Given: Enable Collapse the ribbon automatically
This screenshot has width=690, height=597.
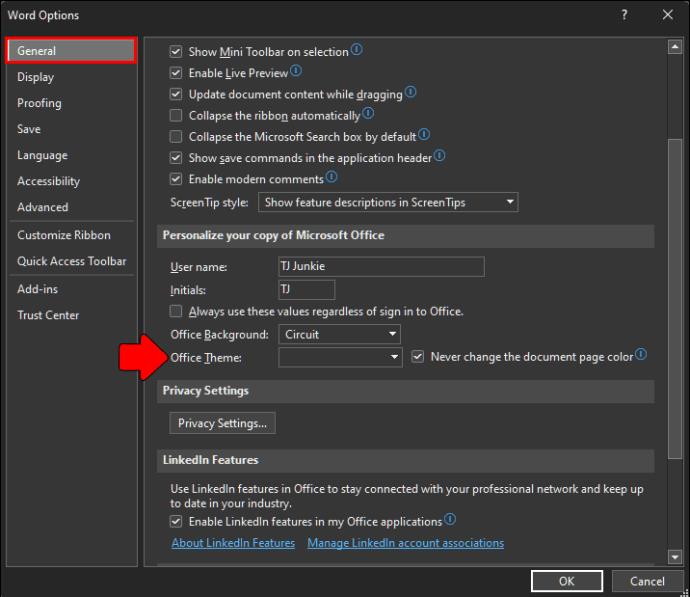Looking at the screenshot, I should pos(176,115).
